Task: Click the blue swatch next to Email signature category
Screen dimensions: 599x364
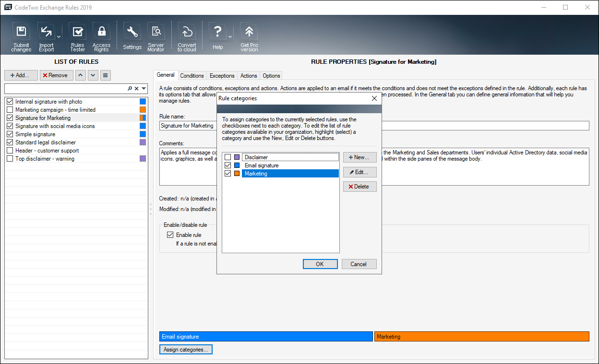Action: (237, 165)
